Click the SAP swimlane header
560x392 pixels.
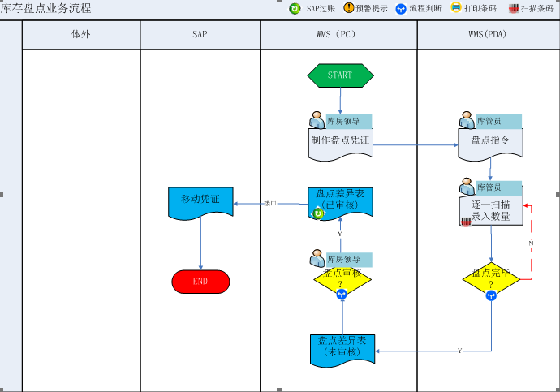tap(200, 34)
